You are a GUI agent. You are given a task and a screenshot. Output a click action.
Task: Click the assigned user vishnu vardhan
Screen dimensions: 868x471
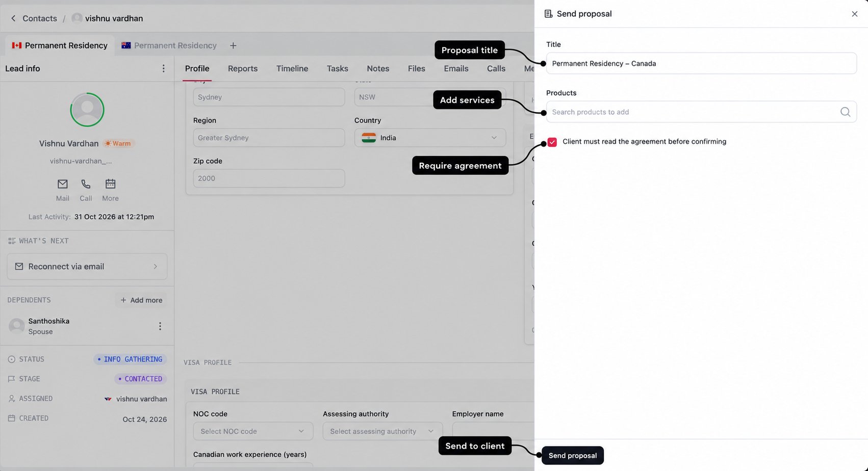pyautogui.click(x=136, y=399)
